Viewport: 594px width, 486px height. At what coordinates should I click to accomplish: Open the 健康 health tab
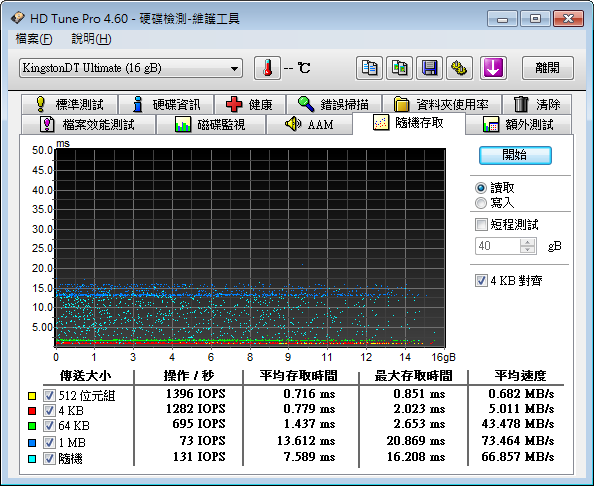pos(250,104)
